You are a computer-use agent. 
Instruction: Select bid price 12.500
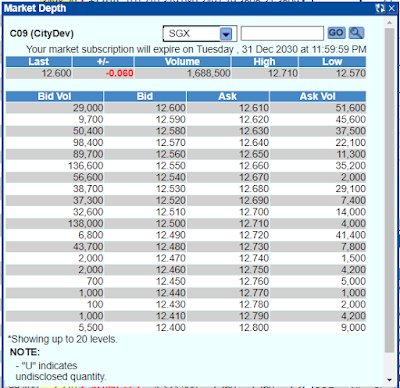click(x=171, y=223)
